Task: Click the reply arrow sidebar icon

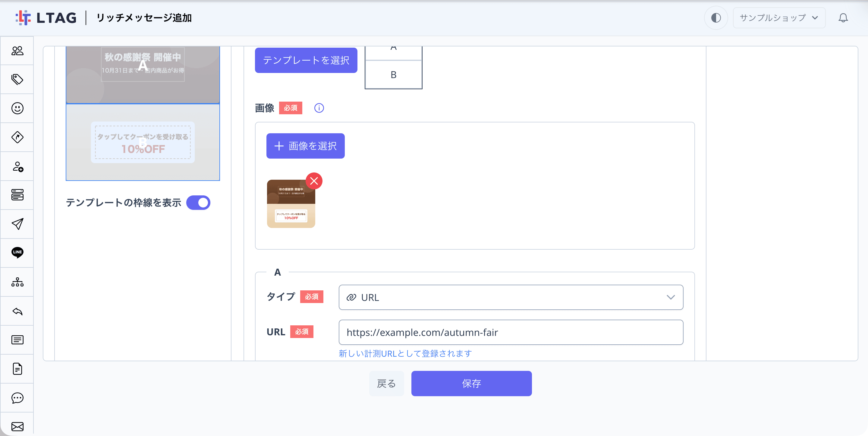Action: pos(17,311)
